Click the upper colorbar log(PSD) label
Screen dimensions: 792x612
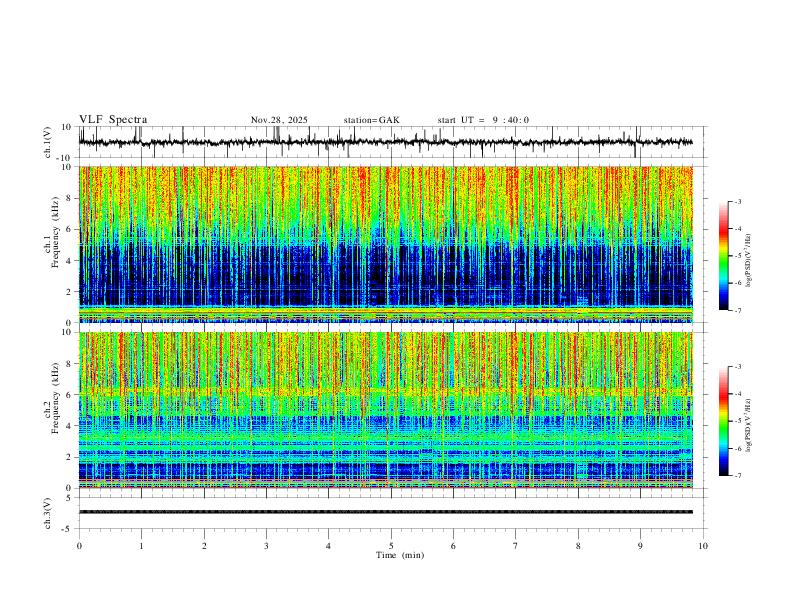pyautogui.click(x=749, y=260)
